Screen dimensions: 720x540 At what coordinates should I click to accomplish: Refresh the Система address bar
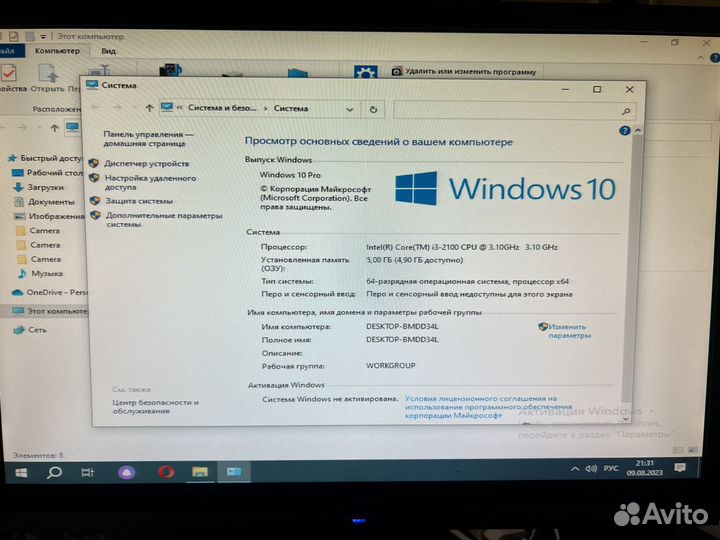[373, 109]
